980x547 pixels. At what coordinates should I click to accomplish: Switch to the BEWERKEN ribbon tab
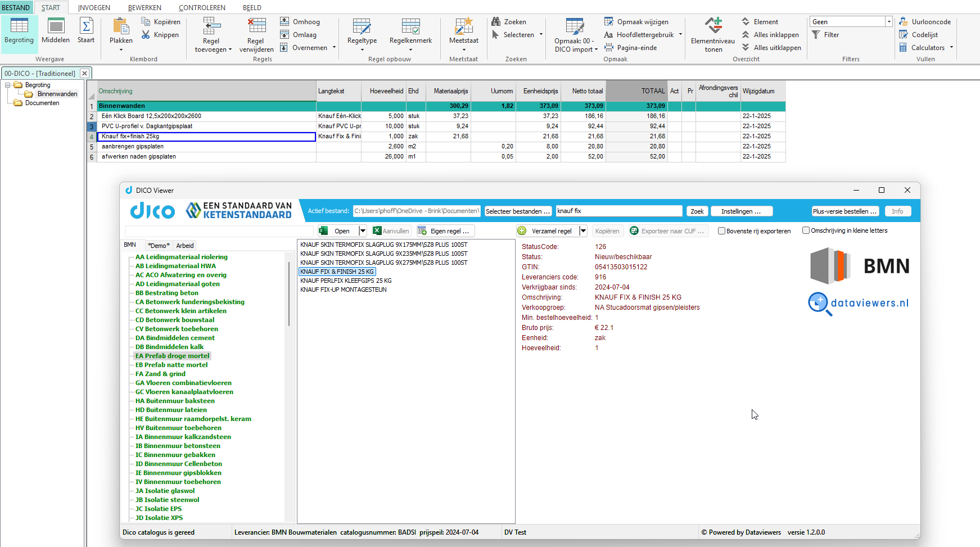coord(144,7)
